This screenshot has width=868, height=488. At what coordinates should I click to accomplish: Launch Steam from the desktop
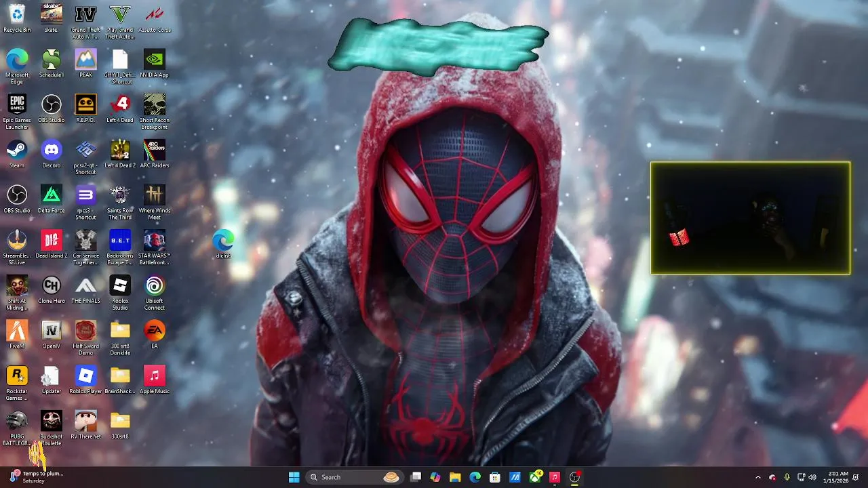[17, 154]
